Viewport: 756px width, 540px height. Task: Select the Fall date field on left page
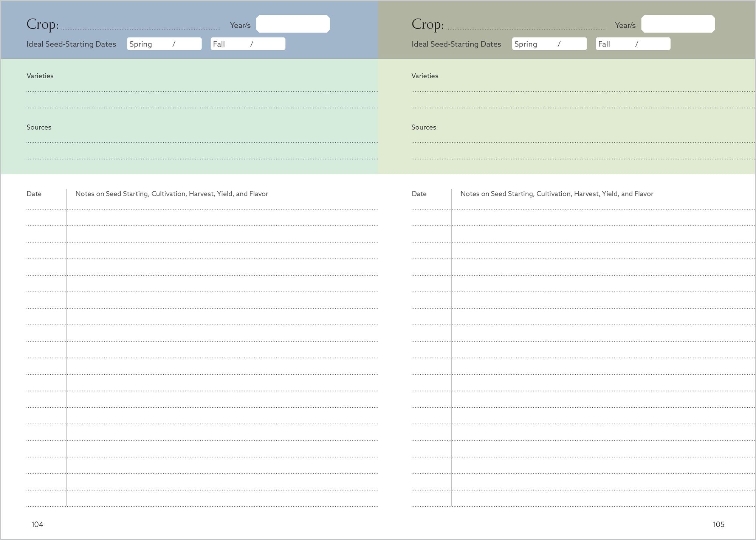click(x=248, y=44)
